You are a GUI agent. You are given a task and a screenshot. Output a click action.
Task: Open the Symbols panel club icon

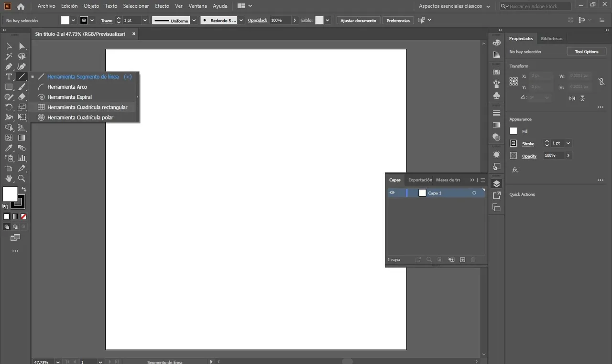pyautogui.click(x=496, y=96)
